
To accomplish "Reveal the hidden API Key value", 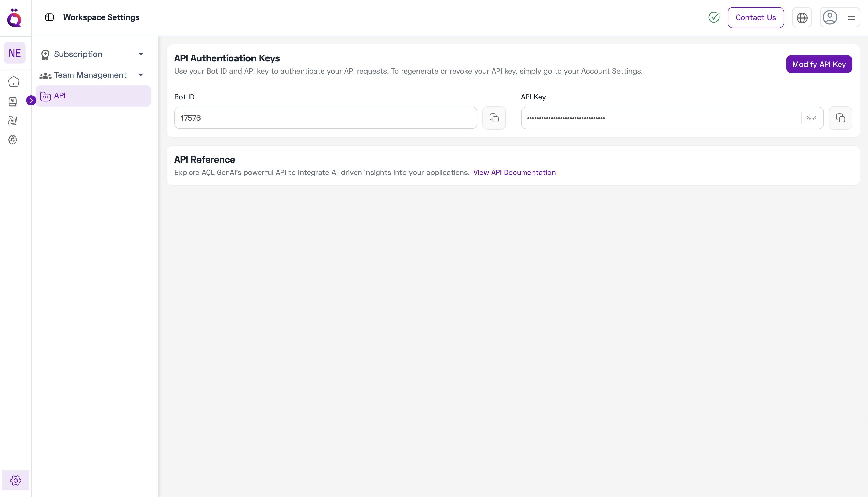I will pos(812,118).
